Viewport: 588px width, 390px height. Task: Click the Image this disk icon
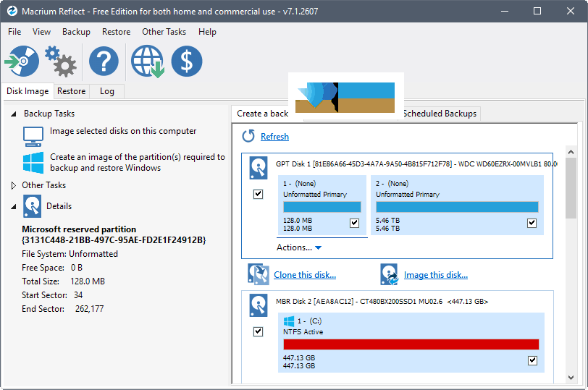390,274
